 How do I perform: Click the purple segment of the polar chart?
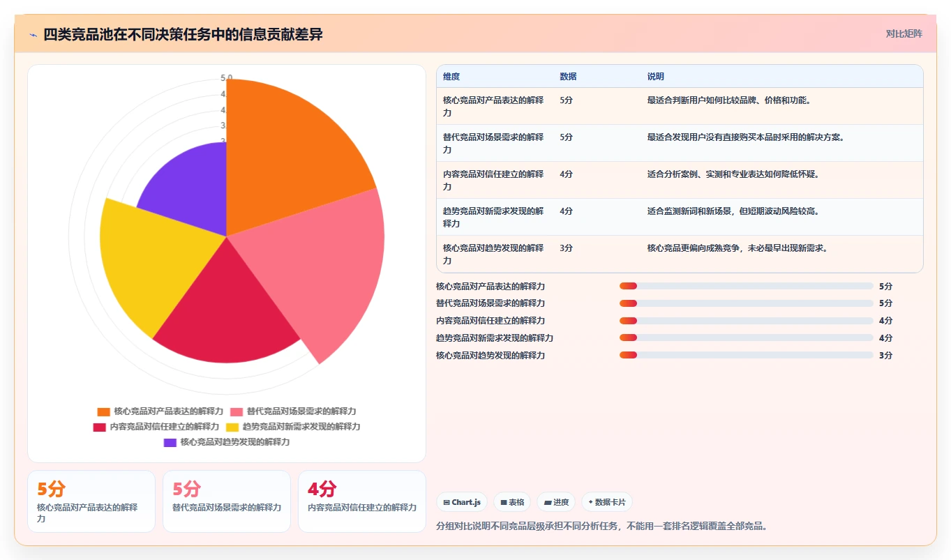click(x=192, y=188)
